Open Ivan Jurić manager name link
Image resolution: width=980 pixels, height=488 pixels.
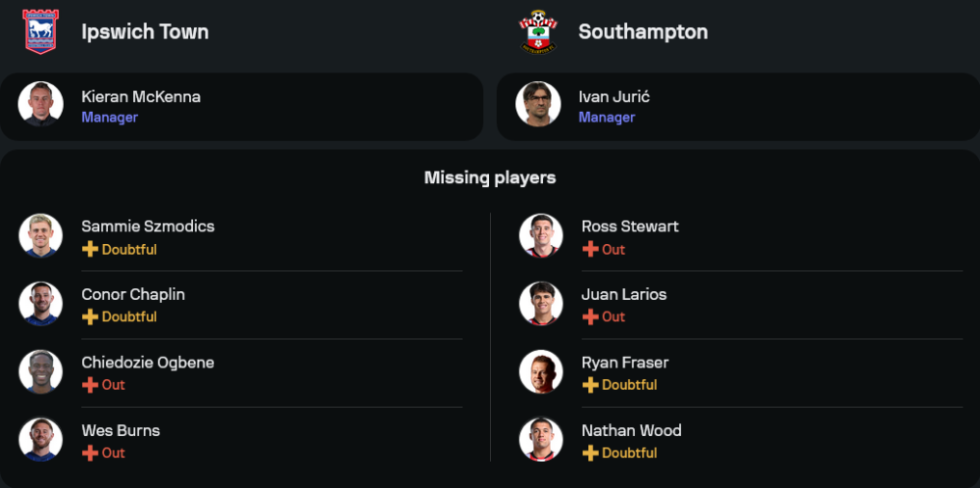click(614, 96)
